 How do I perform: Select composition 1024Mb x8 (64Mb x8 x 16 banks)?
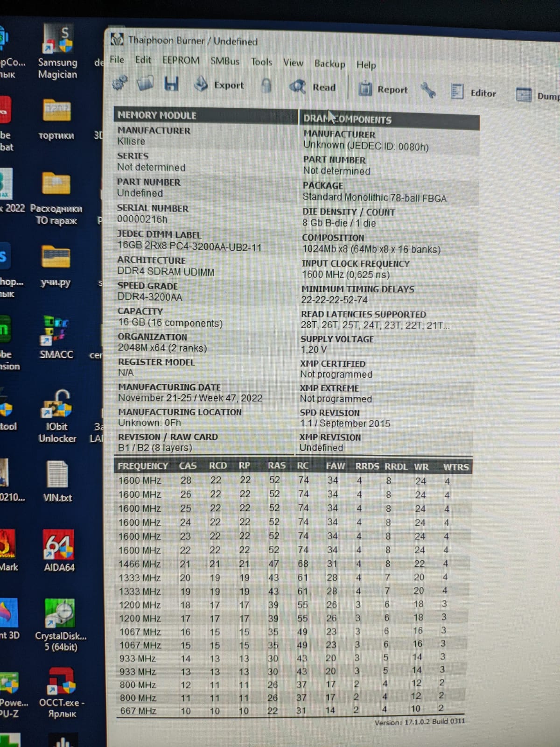(371, 249)
